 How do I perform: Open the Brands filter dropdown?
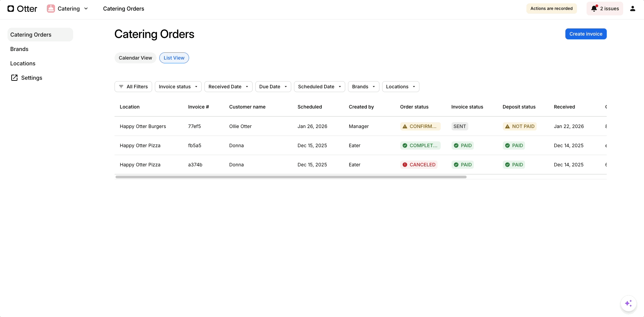363,87
